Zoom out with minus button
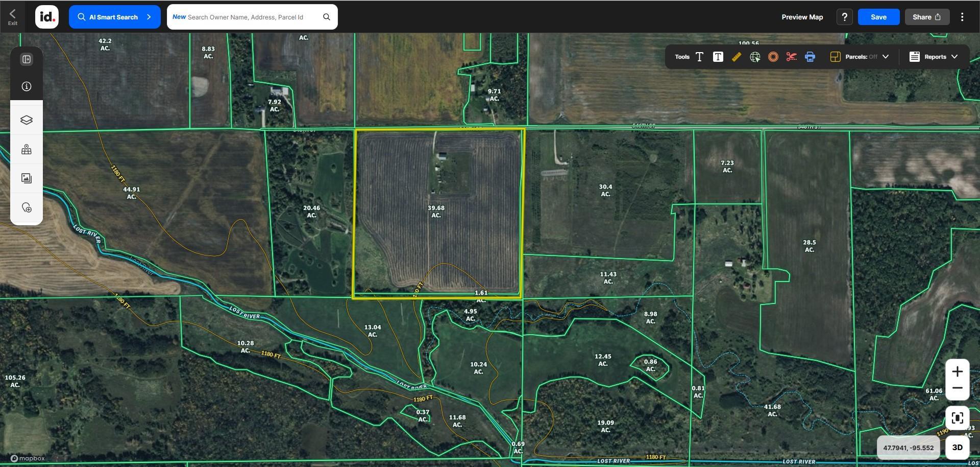Screen dimensions: 980x467 958,388
